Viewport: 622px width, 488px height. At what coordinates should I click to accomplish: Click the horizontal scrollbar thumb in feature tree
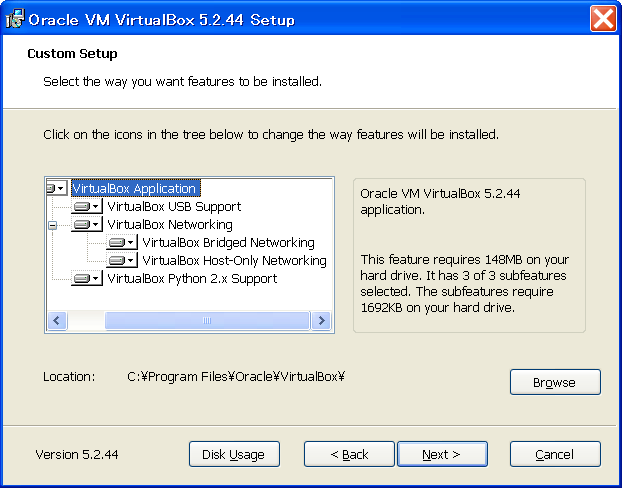point(207,321)
